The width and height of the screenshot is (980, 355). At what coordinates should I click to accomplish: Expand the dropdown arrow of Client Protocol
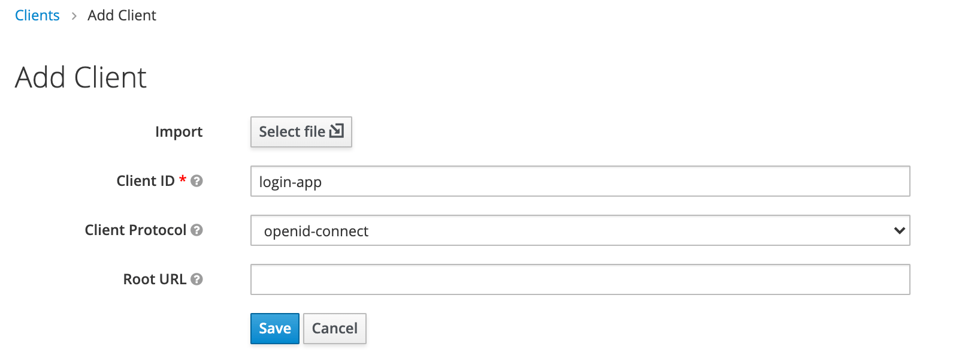[x=899, y=230]
